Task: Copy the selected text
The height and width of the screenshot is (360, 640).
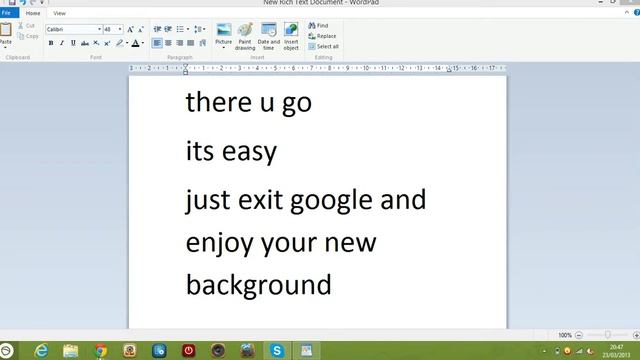Action: point(28,36)
